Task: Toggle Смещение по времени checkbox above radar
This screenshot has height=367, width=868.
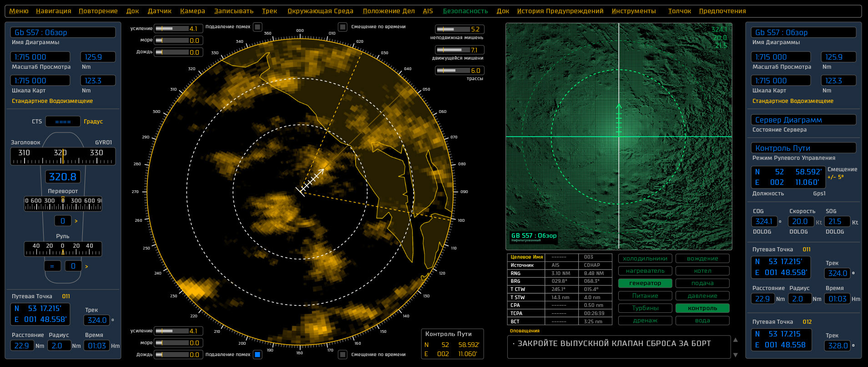Action: coord(343,27)
